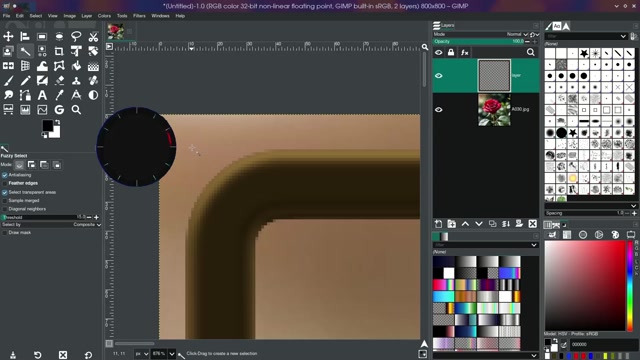
Task: Click the black foreground color swatch
Action: 47,125
